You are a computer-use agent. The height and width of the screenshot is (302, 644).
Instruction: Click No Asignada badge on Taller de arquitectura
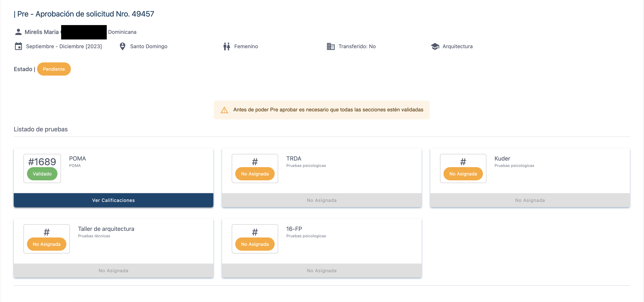[47, 244]
